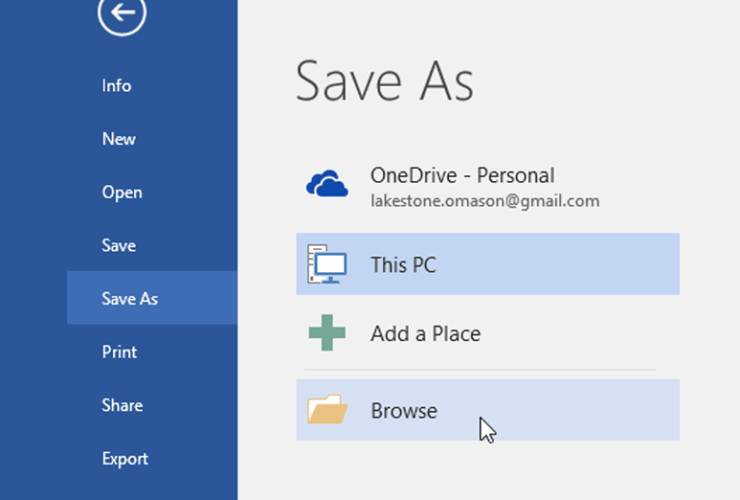Select the Save As menu item
740x500 pixels.
coord(152,298)
